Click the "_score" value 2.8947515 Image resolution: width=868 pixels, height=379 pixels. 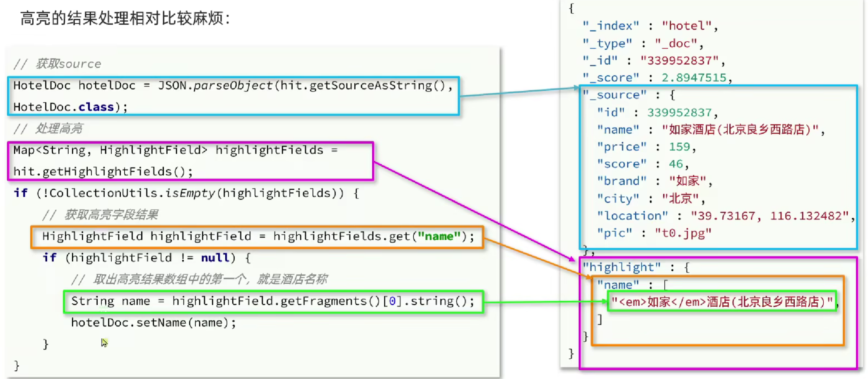[x=694, y=78]
